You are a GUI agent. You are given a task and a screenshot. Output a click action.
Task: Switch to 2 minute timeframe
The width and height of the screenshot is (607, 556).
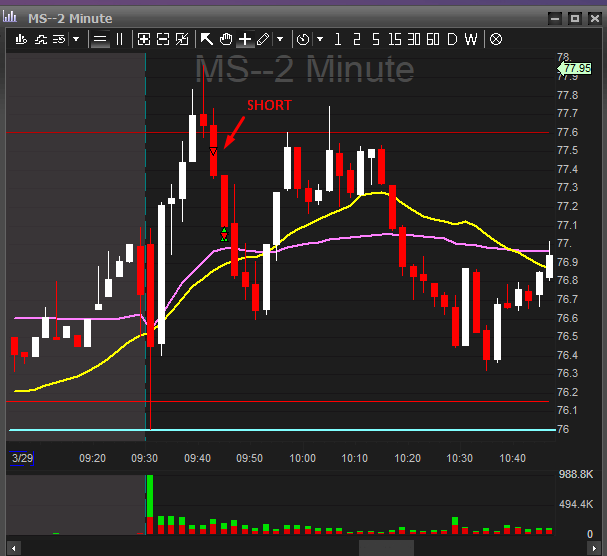357,39
